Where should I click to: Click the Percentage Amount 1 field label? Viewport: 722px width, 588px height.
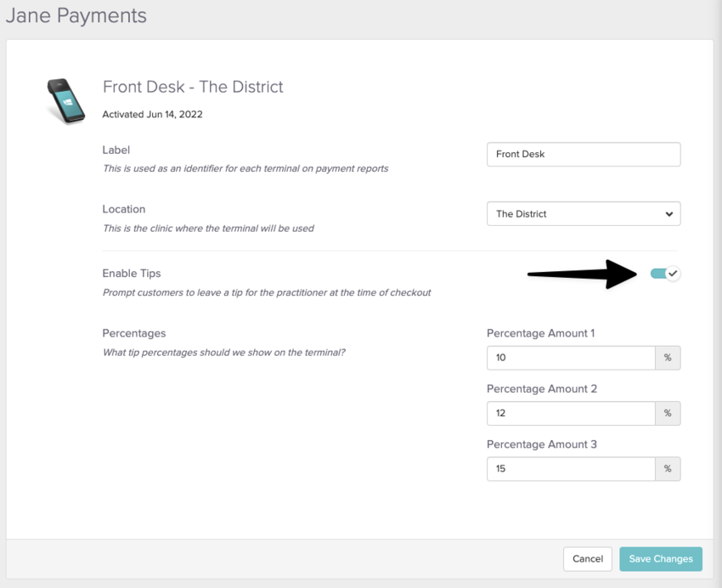(540, 333)
